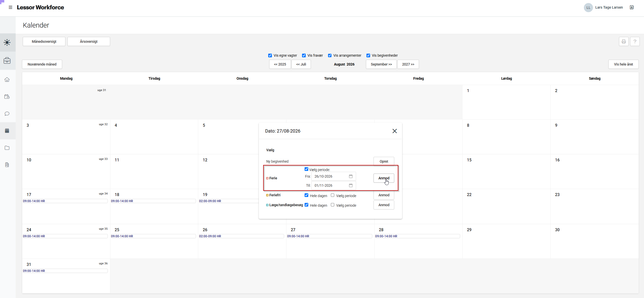Click Nuværende måned button
Screen dimensions: 644x298
(42, 64)
